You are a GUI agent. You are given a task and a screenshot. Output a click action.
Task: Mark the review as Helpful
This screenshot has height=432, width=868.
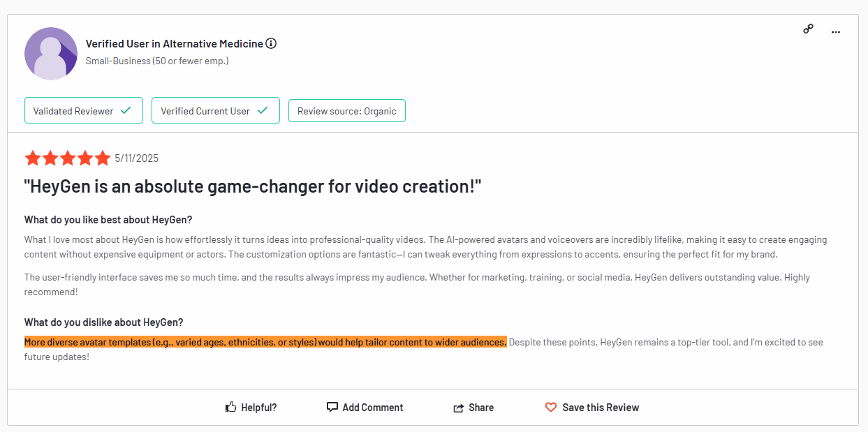point(251,408)
